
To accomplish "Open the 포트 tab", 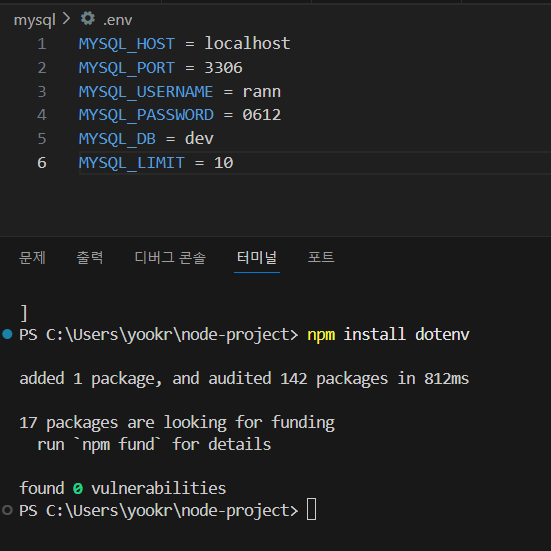I will pos(321,258).
